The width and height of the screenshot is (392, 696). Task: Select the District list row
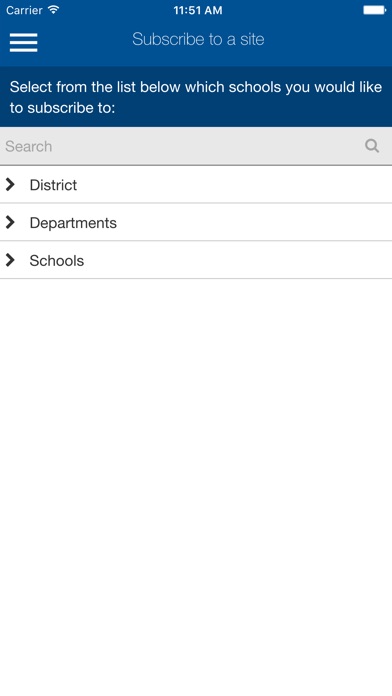[x=196, y=185]
